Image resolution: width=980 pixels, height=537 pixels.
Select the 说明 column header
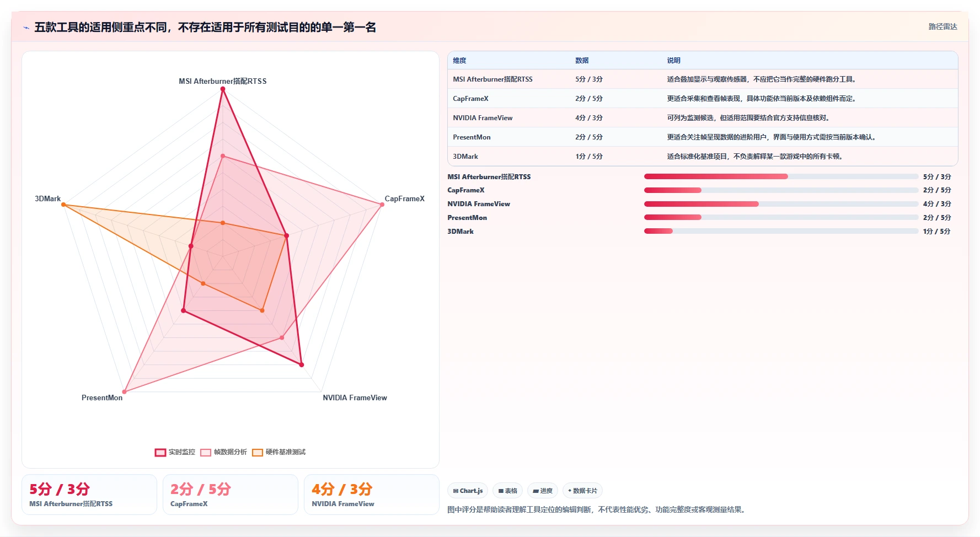pos(673,61)
